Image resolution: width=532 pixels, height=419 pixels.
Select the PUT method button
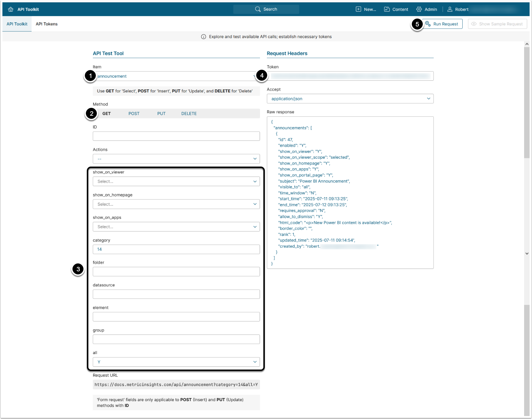click(x=161, y=114)
